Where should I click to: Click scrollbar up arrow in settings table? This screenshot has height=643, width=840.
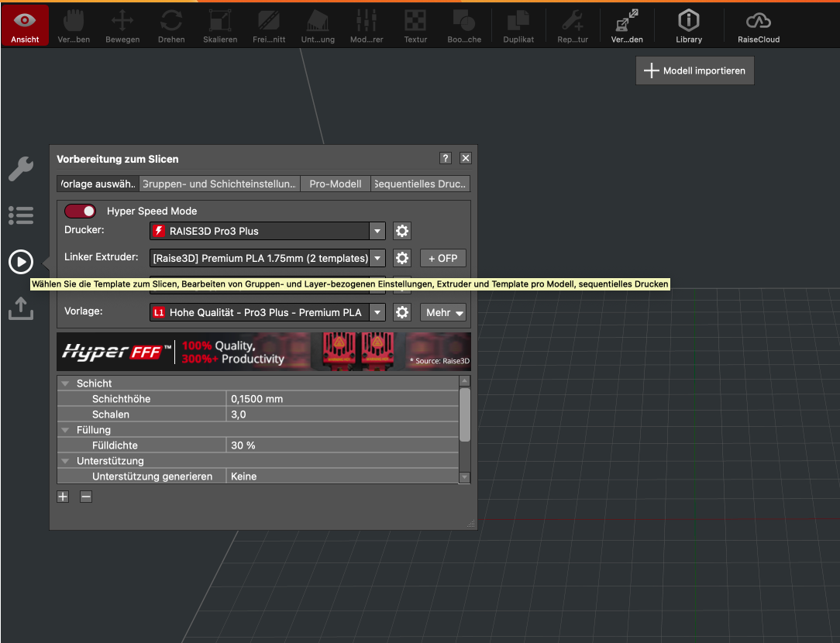coord(465,380)
